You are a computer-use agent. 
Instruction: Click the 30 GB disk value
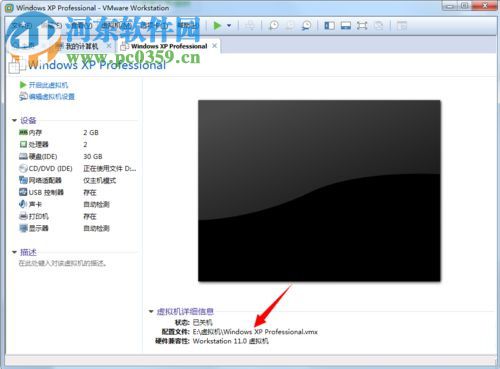coord(93,156)
